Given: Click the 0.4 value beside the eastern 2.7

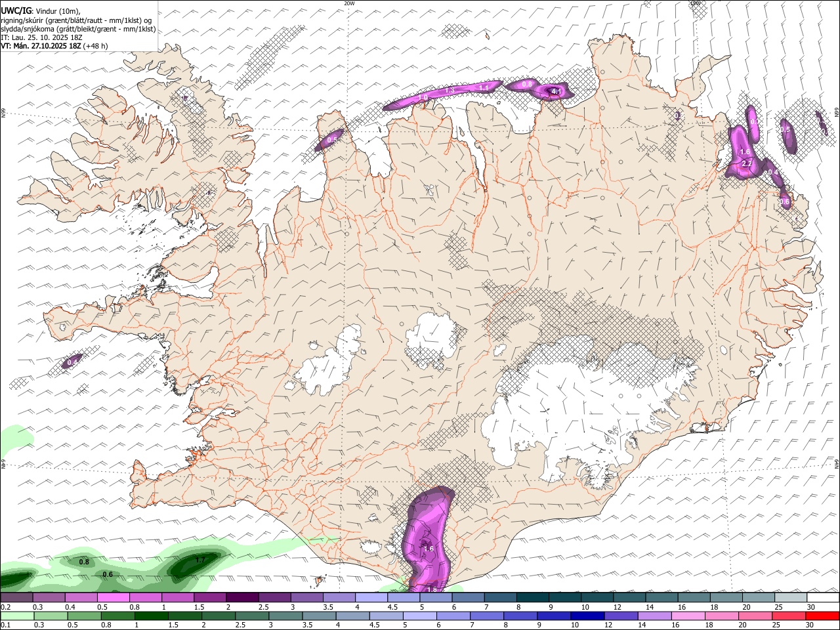Looking at the screenshot, I should coord(772,173).
